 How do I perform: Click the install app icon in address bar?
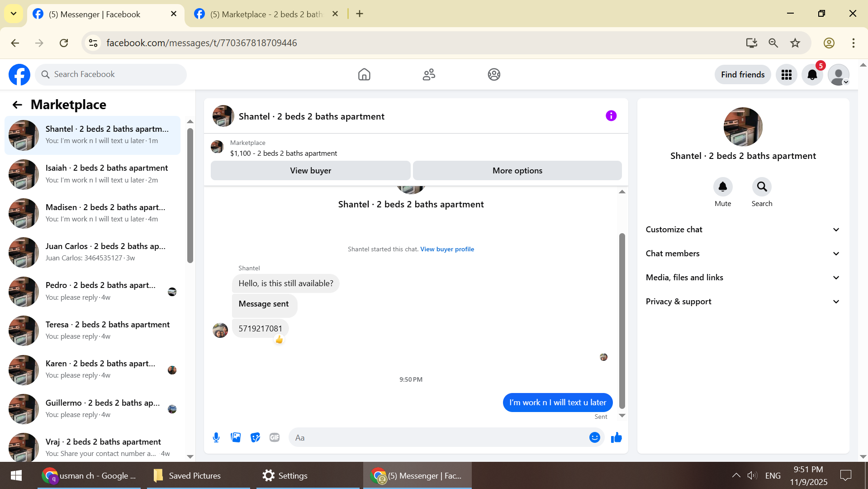click(752, 43)
